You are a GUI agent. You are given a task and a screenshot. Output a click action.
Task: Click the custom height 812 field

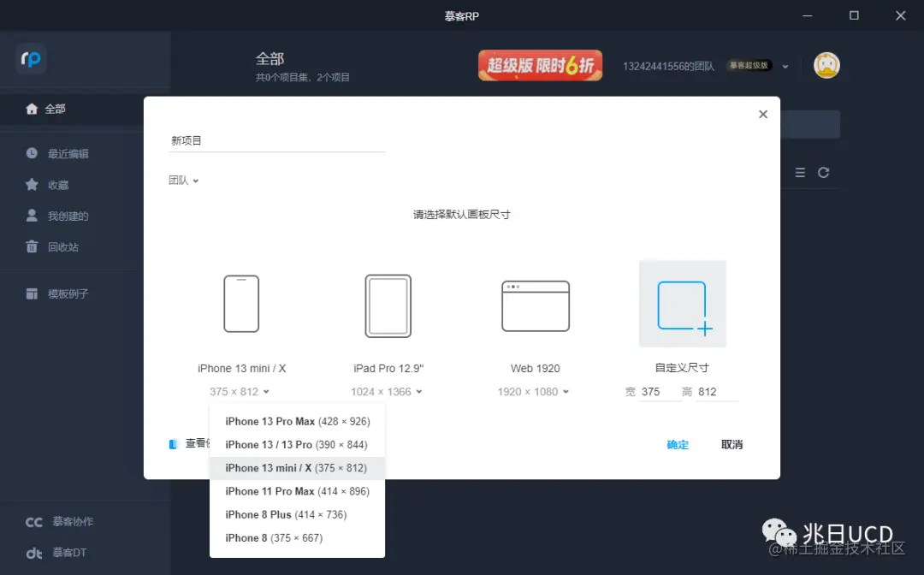point(717,393)
